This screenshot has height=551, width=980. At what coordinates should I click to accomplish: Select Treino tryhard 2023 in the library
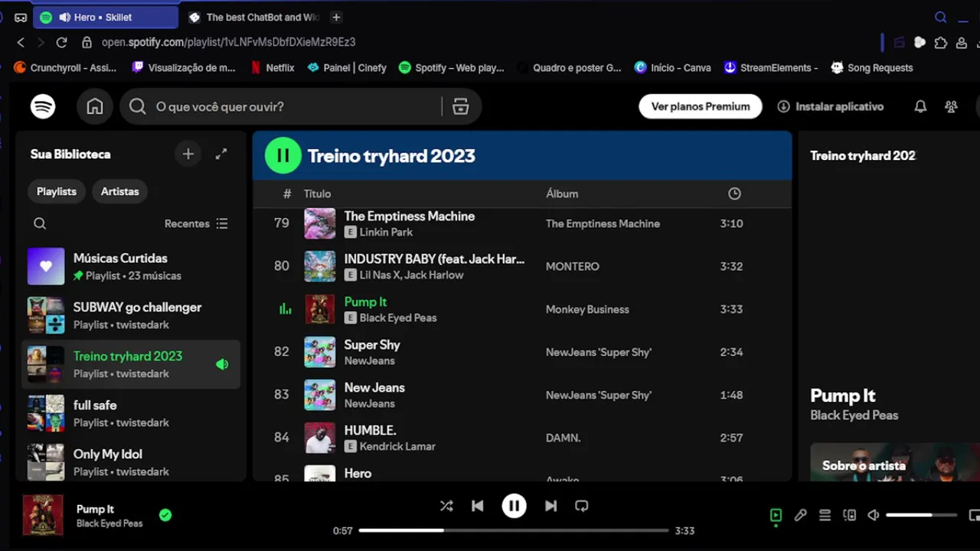pyautogui.click(x=131, y=364)
